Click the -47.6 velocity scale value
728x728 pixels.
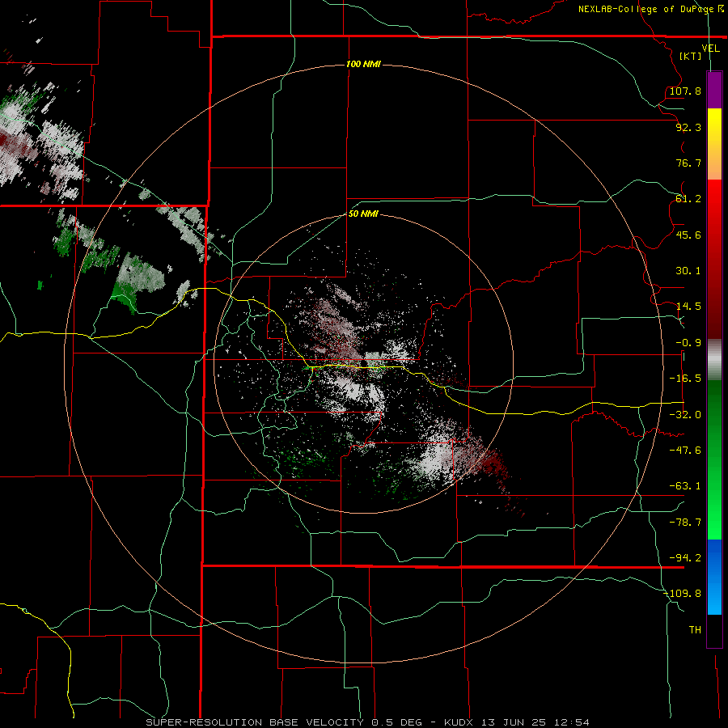pos(685,451)
